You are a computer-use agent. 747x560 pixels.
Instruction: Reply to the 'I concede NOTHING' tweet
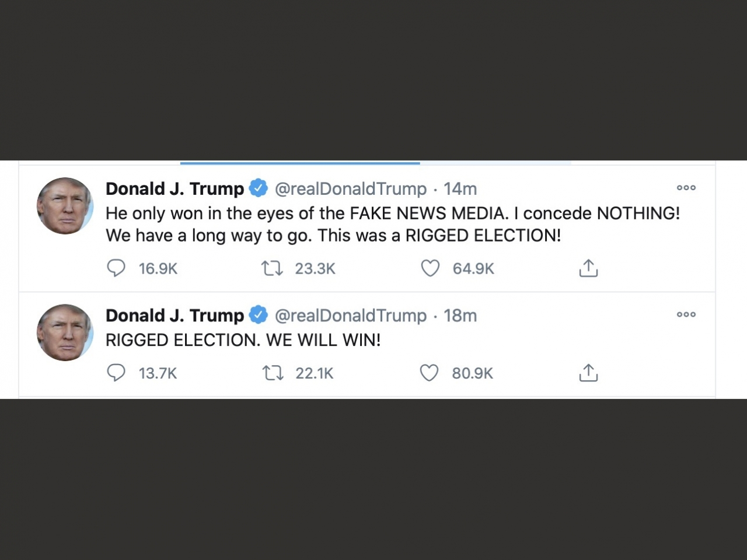point(116,268)
